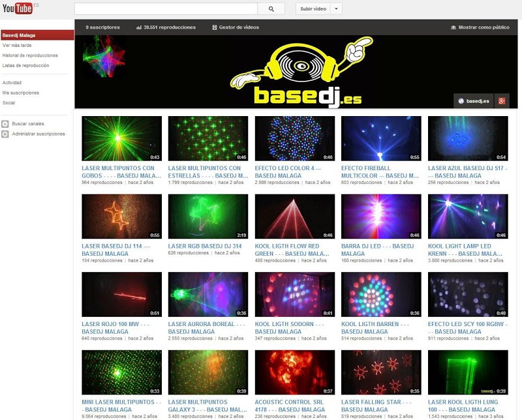
Task: Click title LASER RGB BASEDJ DJ 314
Action: 205,246
